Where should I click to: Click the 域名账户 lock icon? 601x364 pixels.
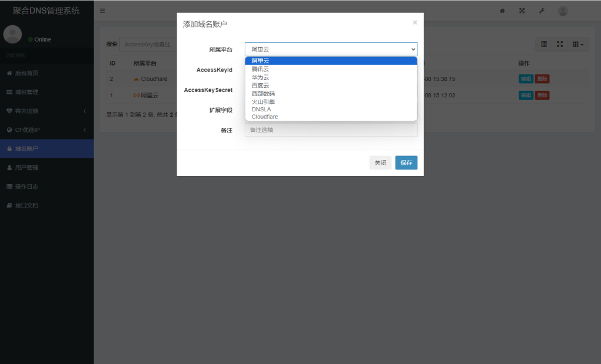tap(9, 148)
